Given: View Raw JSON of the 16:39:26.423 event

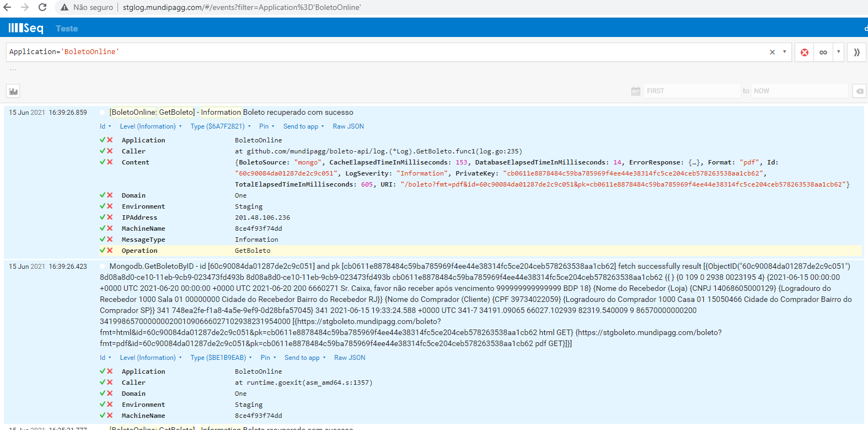Looking at the screenshot, I should point(350,358).
